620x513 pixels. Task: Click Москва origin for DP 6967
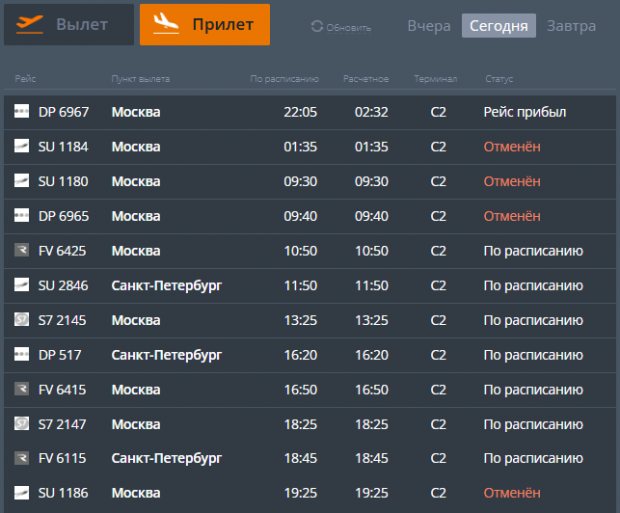(136, 112)
